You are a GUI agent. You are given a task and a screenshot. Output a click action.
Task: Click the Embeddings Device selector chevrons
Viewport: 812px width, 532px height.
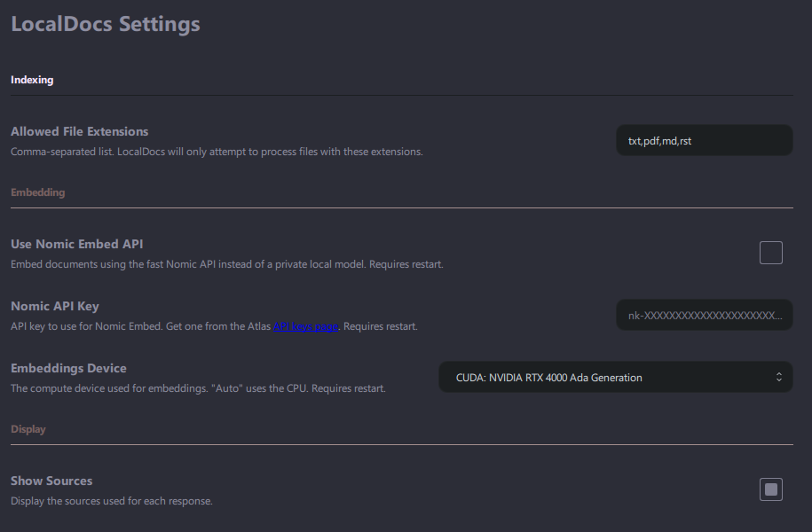pyautogui.click(x=777, y=377)
